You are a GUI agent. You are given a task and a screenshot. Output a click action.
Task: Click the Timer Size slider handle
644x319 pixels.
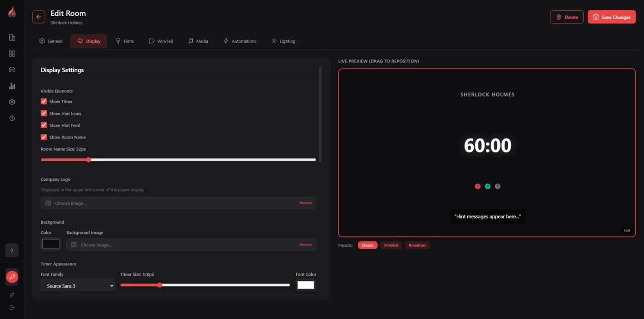(160, 285)
